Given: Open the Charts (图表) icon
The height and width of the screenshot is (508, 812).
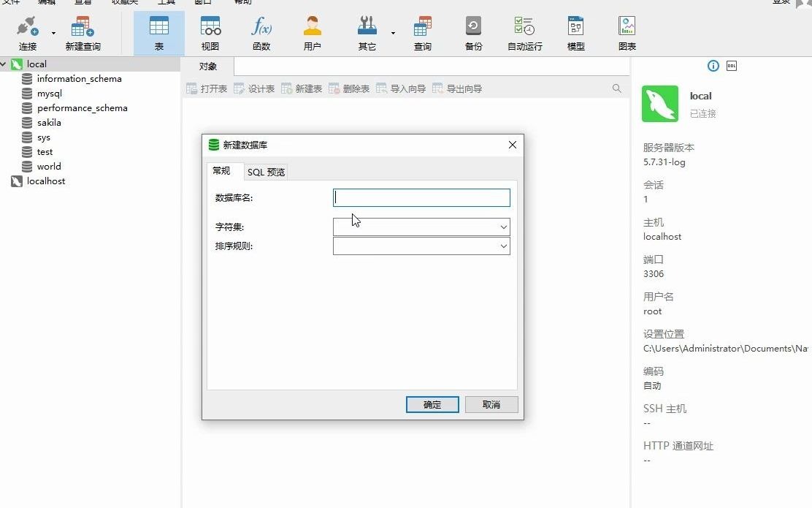Looking at the screenshot, I should 627,33.
